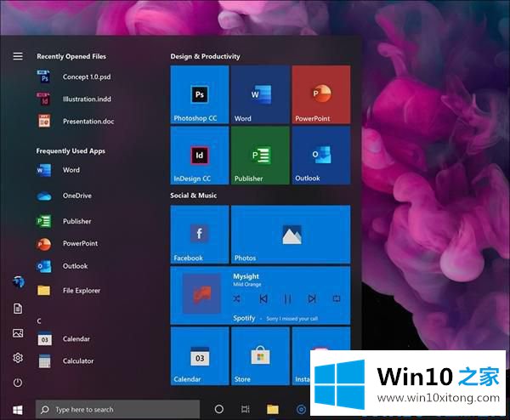
Task: Open the Store tile
Action: click(260, 356)
